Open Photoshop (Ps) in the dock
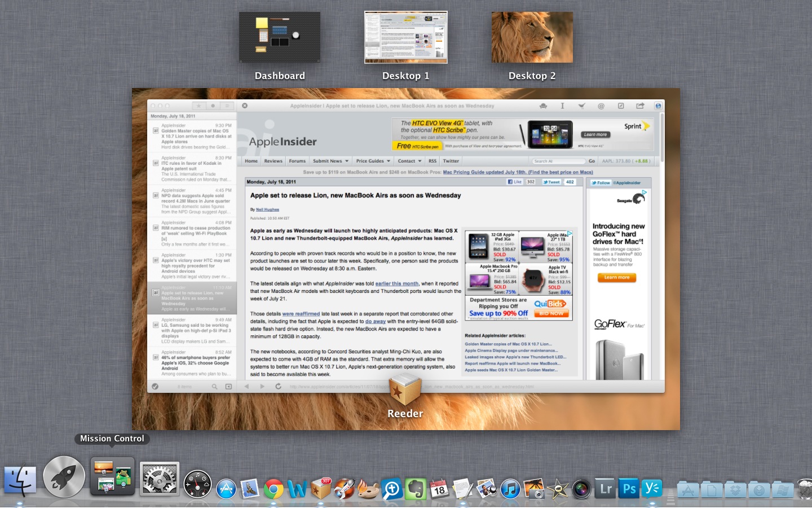This screenshot has width=812, height=508. (x=629, y=489)
